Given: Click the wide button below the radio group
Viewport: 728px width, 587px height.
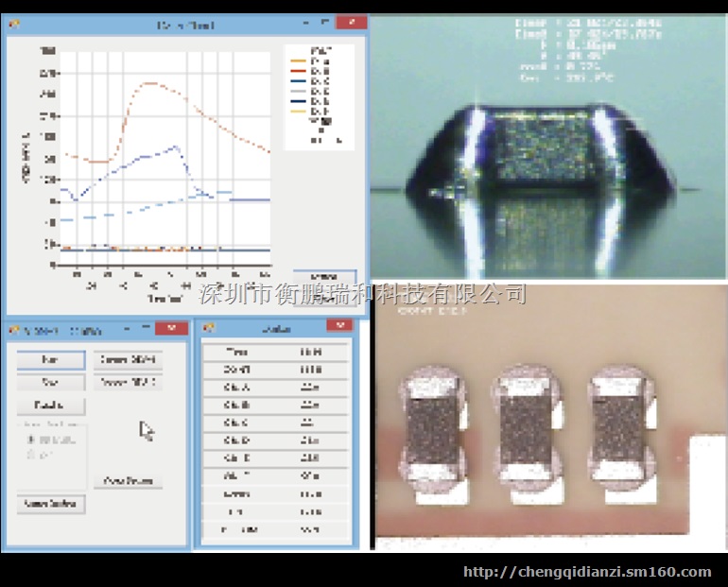Looking at the screenshot, I should (x=51, y=504).
